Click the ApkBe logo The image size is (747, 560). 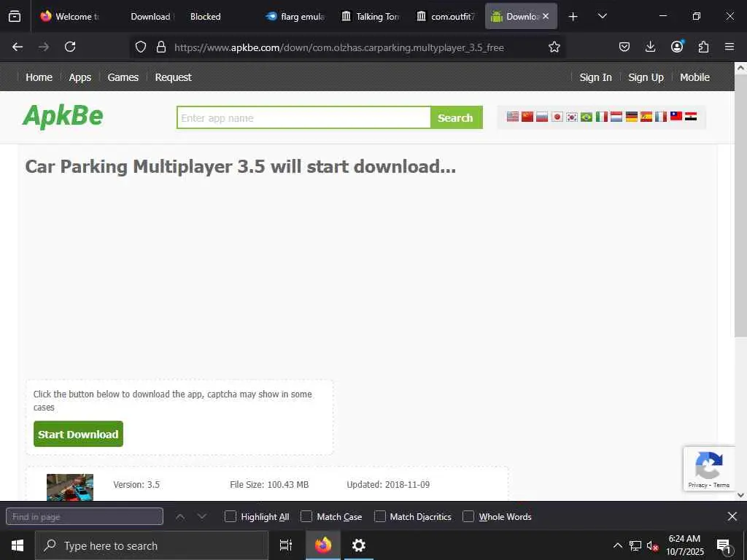[x=63, y=116]
